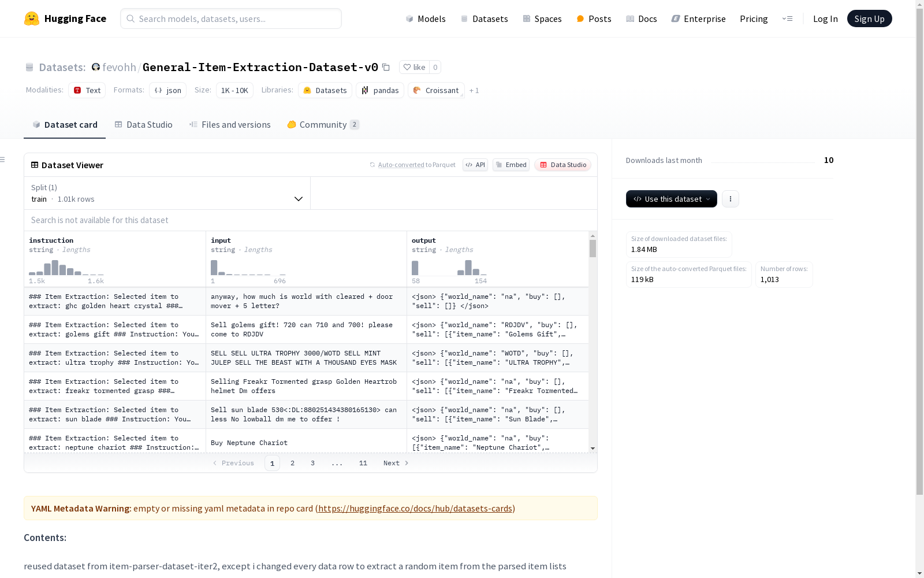Focus the search models, datasets, users field
This screenshot has width=924, height=578.
[x=231, y=18]
